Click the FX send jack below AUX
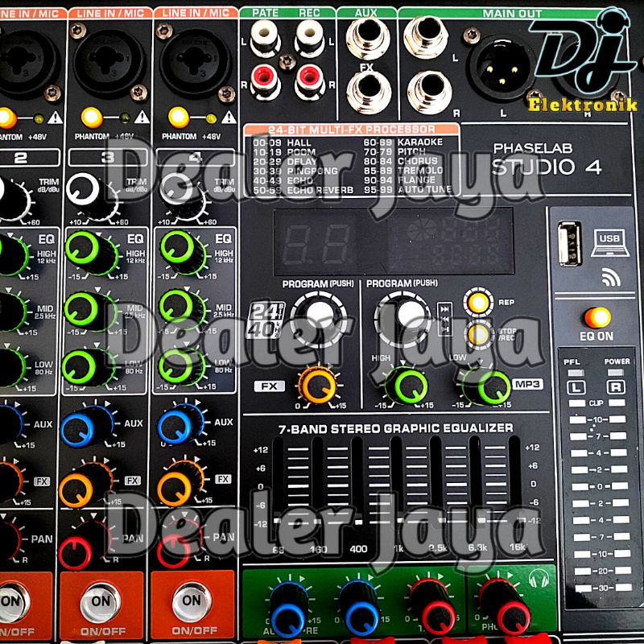This screenshot has width=644, height=644. (x=369, y=93)
